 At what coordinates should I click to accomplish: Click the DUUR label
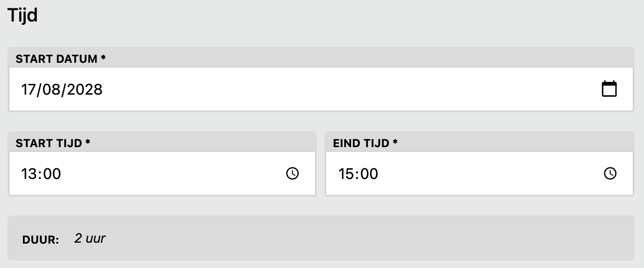(40, 240)
